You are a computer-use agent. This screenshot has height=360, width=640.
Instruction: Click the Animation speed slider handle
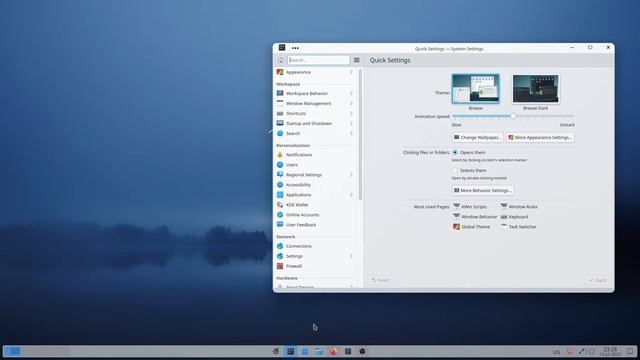(x=513, y=116)
